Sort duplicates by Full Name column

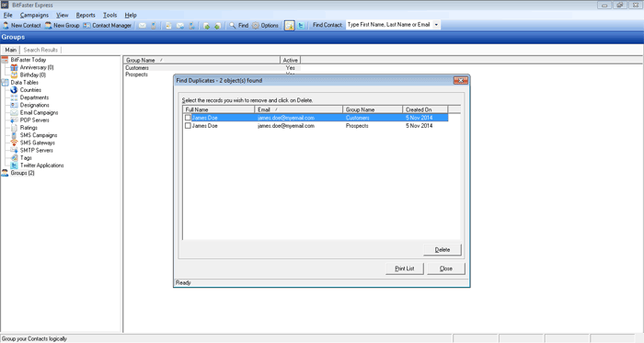coord(219,109)
